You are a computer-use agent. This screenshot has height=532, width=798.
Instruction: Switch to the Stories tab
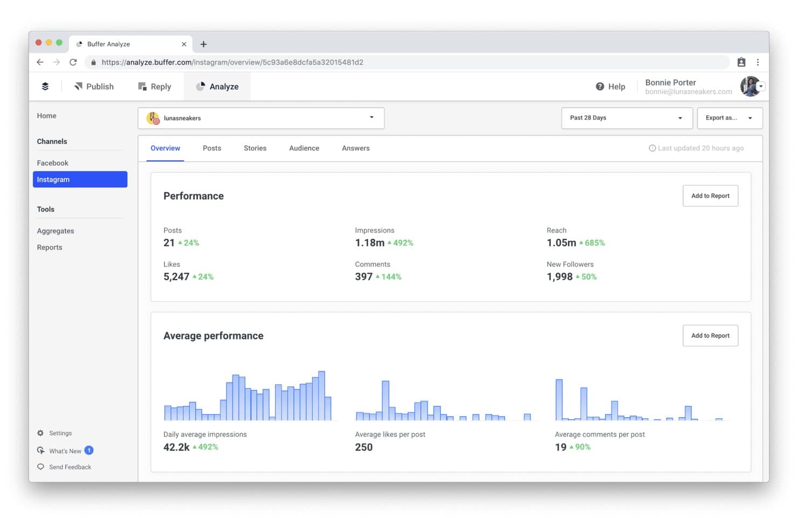coord(255,148)
